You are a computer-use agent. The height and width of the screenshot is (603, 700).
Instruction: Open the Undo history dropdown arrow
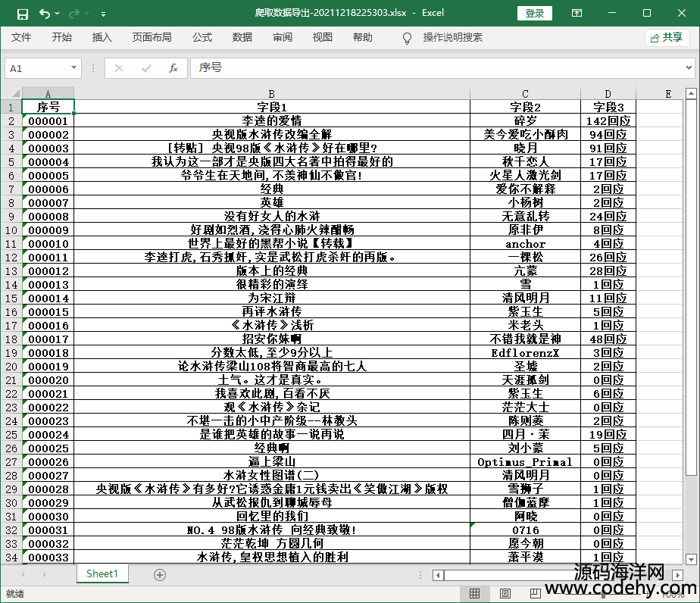[x=58, y=14]
